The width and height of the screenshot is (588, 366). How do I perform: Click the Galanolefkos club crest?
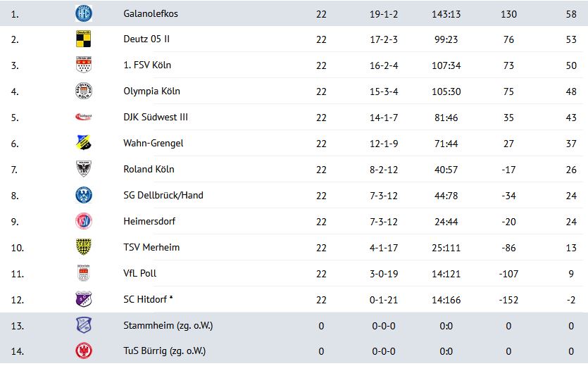tap(84, 13)
